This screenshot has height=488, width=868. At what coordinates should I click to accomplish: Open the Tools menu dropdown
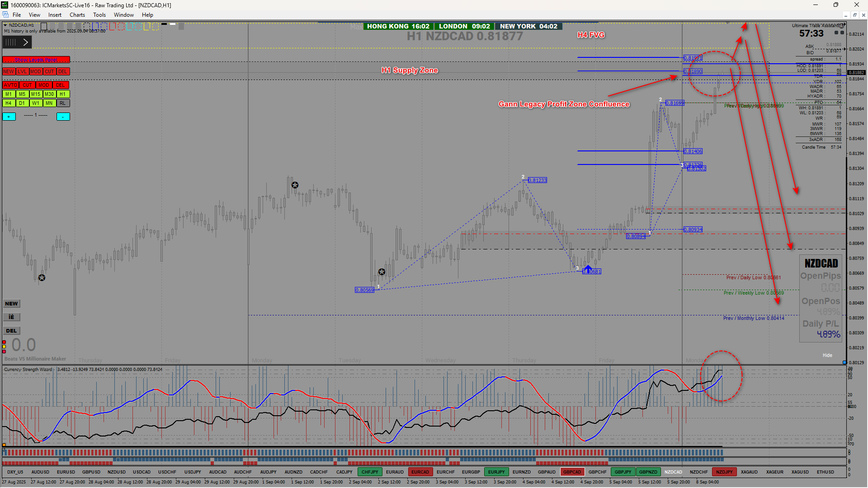coord(99,15)
